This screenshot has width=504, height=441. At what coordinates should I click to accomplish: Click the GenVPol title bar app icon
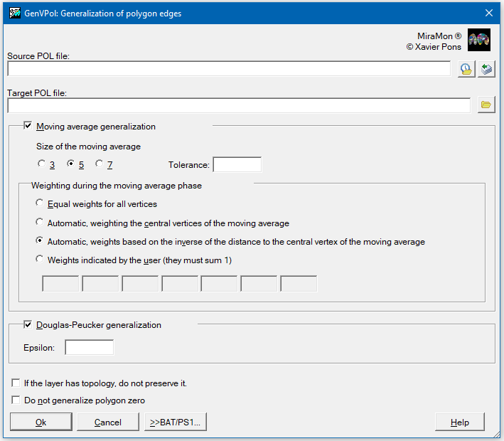15,14
